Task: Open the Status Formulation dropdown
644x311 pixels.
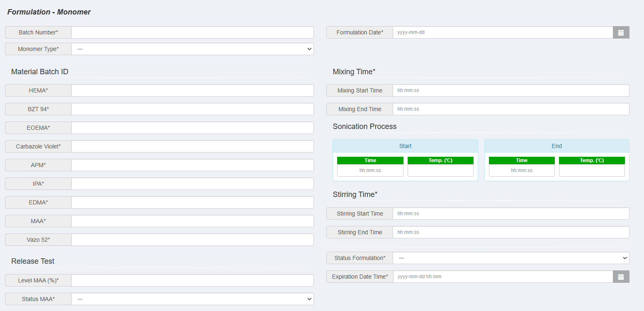Action: click(510, 258)
